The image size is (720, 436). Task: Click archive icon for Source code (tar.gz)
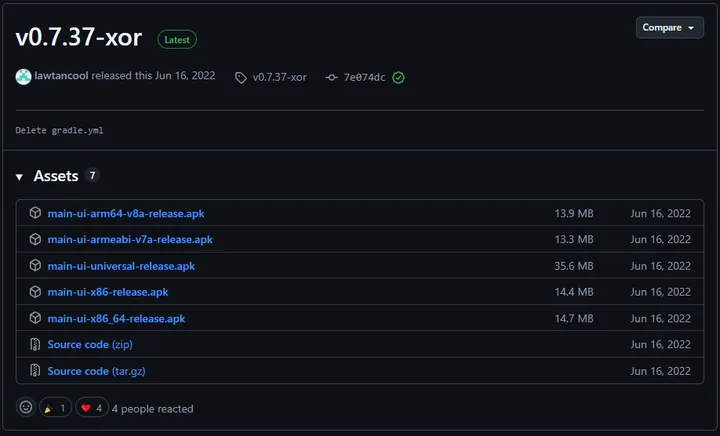(x=35, y=370)
